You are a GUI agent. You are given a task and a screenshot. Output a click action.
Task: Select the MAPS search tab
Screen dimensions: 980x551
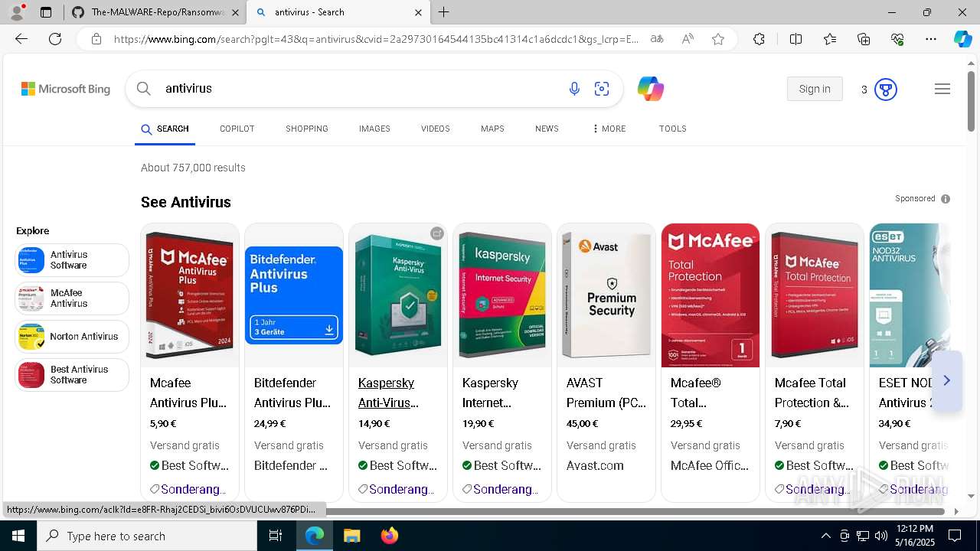pos(492,129)
